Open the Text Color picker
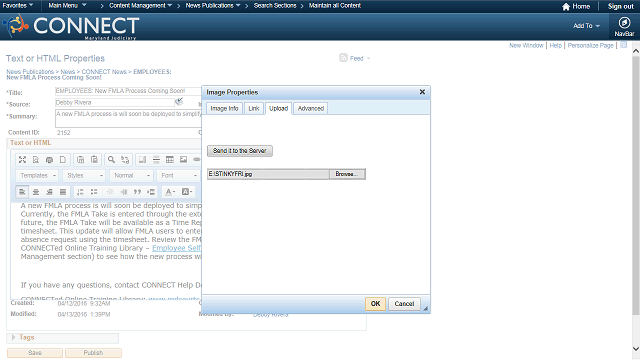The image size is (640, 360). click(x=170, y=192)
